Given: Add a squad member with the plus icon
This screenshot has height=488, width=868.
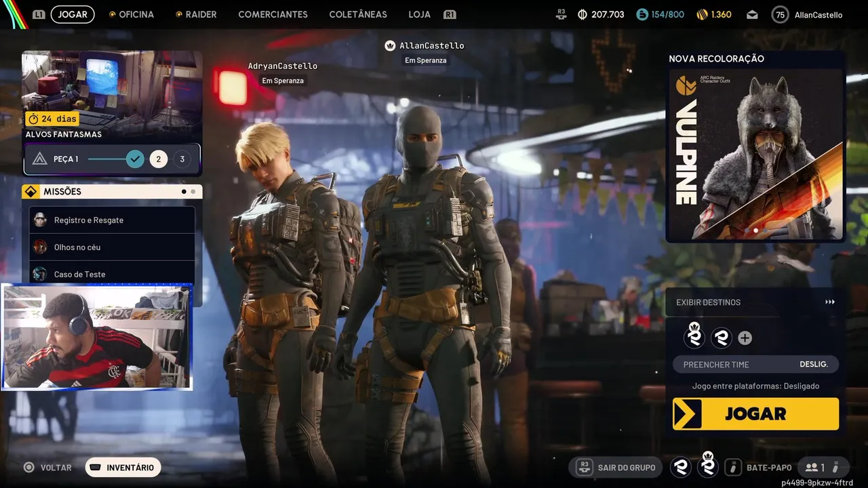Looking at the screenshot, I should point(745,338).
